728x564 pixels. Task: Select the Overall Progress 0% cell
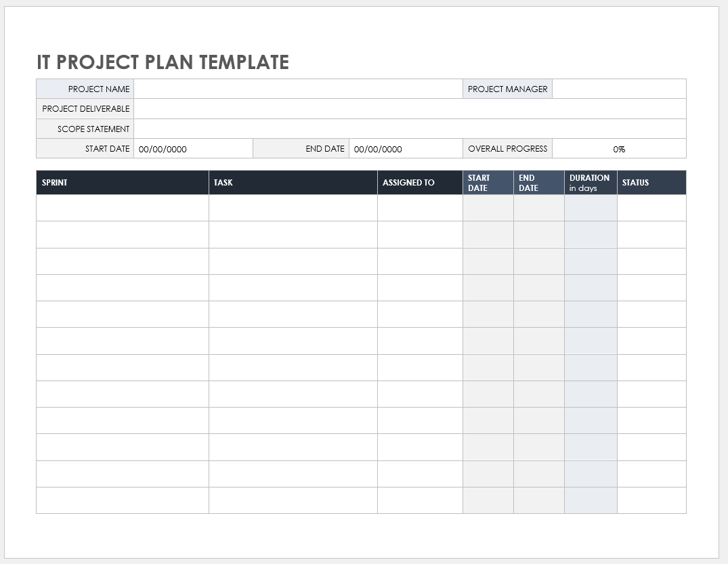click(619, 149)
